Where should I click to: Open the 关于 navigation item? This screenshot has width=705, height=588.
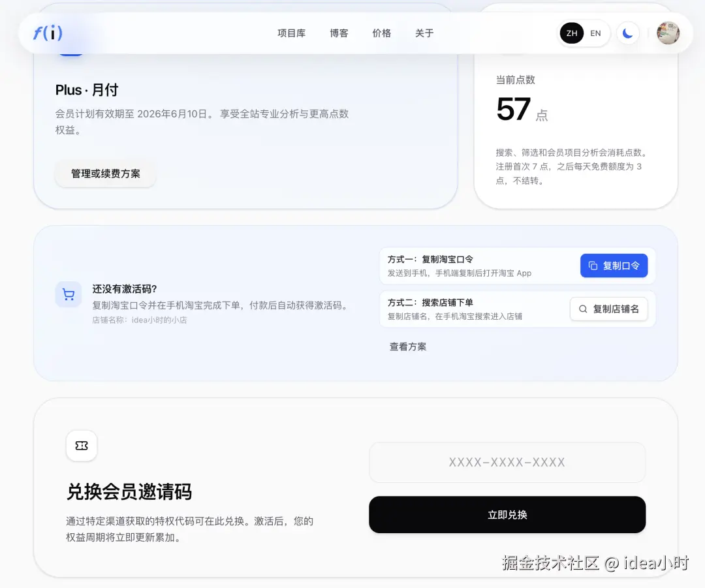[x=424, y=33]
